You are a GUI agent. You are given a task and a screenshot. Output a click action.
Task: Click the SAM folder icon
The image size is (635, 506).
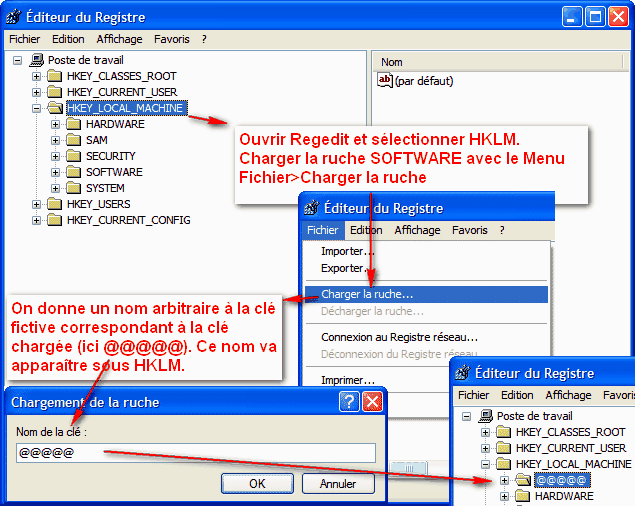(73, 140)
